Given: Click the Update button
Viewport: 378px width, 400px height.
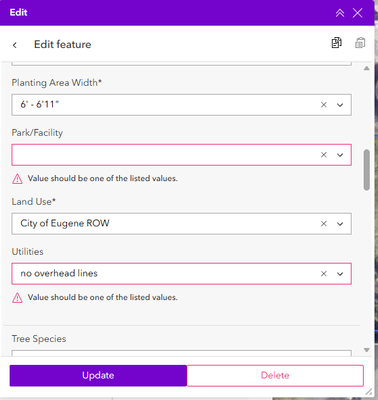Looking at the screenshot, I should [98, 375].
